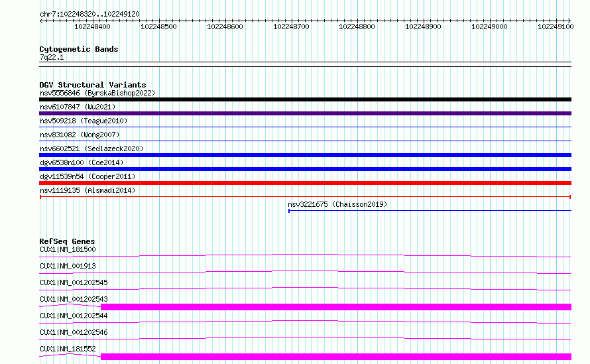The image size is (590, 364).
Task: Click the blue nsv6602521 variant bar
Action: click(x=305, y=155)
